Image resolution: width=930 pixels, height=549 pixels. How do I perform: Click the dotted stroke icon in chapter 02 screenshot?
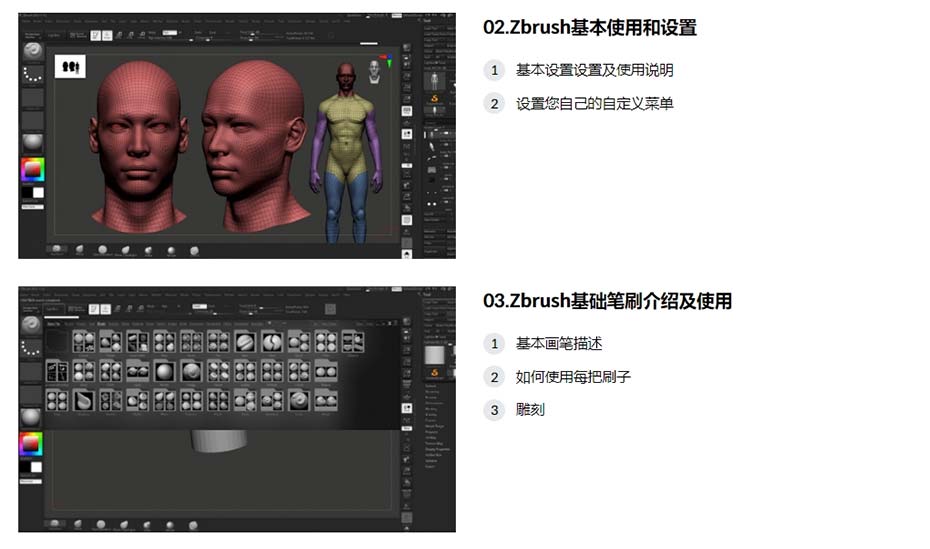(33, 75)
